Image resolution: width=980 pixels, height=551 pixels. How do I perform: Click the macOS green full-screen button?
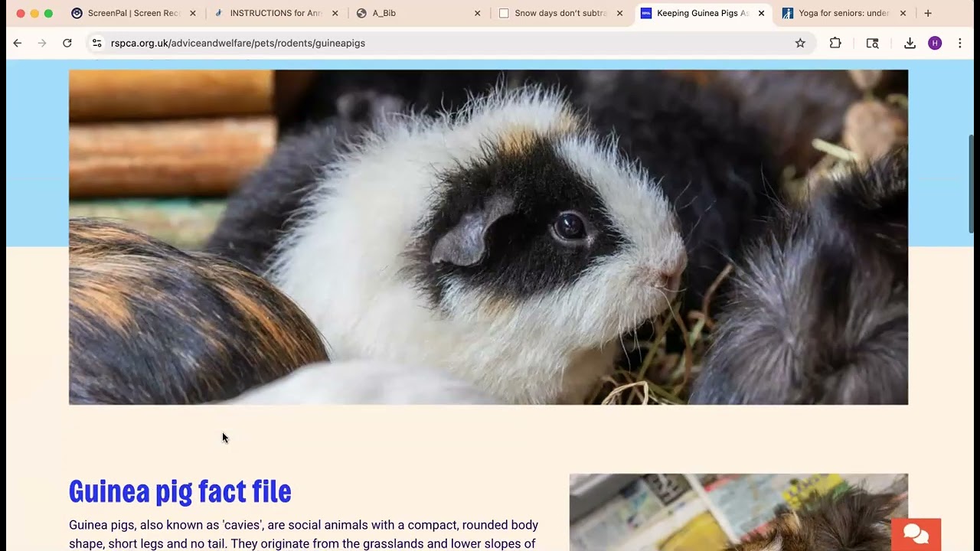48,13
